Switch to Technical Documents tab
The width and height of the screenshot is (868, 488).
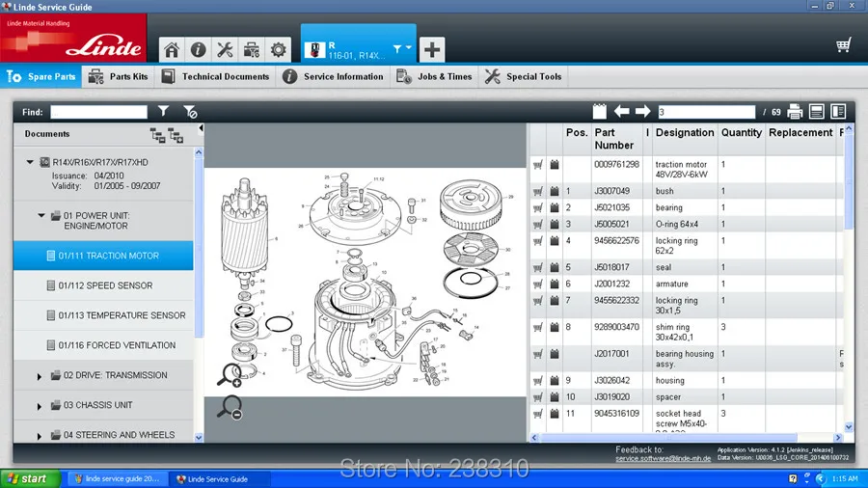point(215,76)
